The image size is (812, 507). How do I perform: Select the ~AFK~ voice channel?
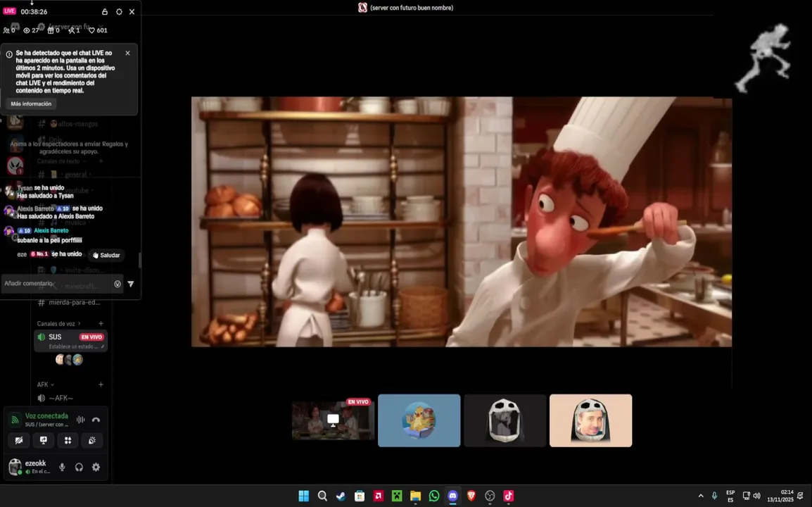[x=61, y=398]
